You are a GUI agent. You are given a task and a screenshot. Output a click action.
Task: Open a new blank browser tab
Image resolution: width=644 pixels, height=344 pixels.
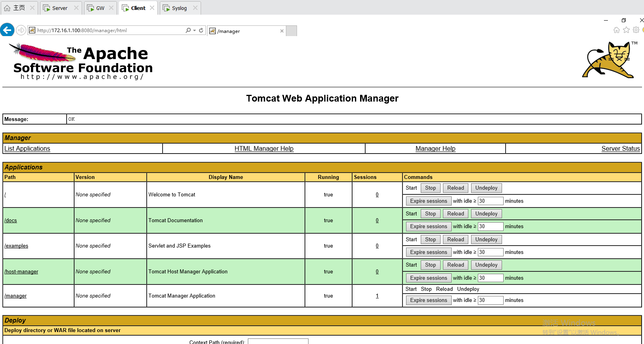tap(291, 31)
